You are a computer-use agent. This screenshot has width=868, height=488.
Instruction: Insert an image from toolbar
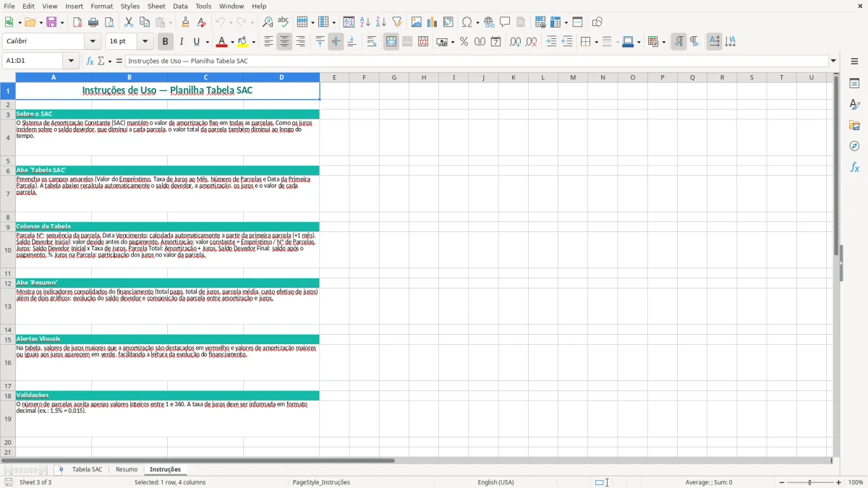click(417, 22)
